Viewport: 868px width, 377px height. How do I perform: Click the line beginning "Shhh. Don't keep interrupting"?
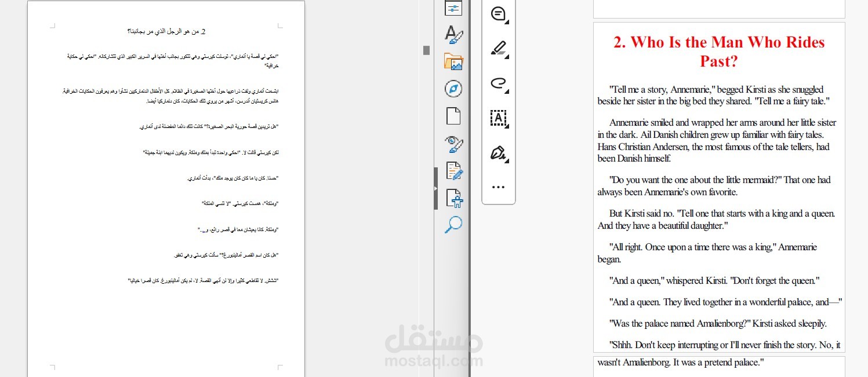coord(725,345)
